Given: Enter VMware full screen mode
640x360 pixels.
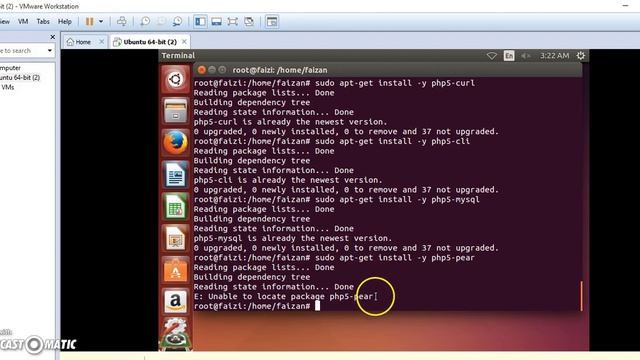Looking at the screenshot, I should pos(233,22).
